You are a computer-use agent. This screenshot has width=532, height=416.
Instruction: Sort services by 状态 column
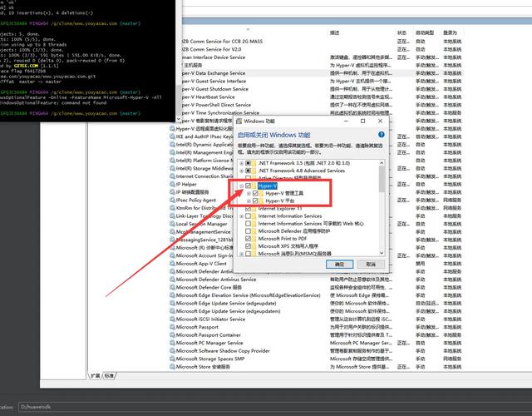pyautogui.click(x=402, y=32)
